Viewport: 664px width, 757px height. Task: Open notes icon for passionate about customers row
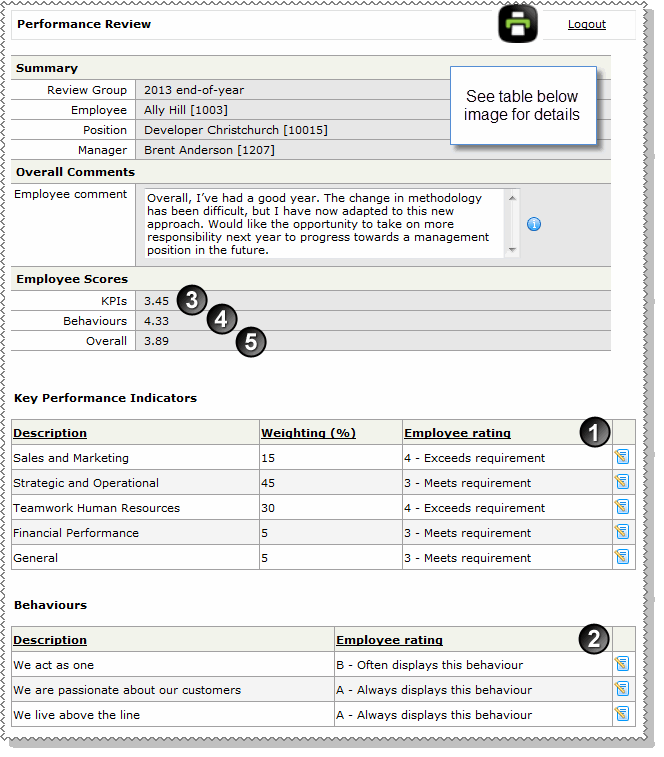tap(622, 689)
